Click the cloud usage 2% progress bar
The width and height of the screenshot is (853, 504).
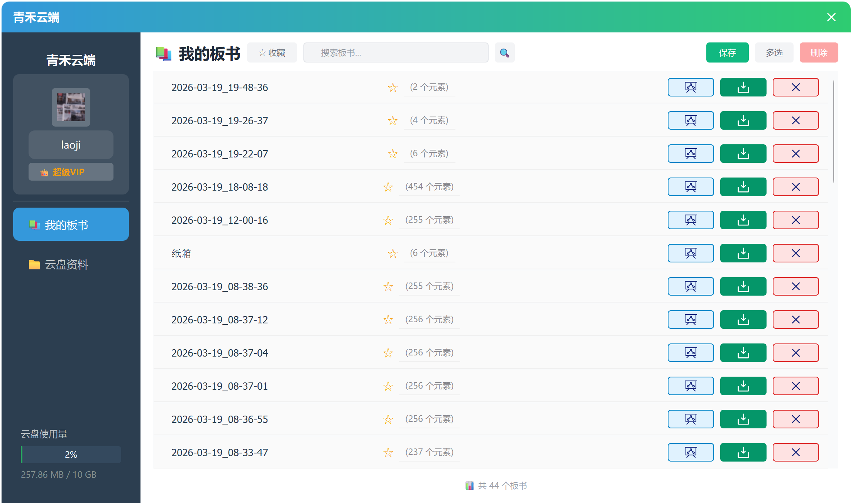[x=71, y=455]
